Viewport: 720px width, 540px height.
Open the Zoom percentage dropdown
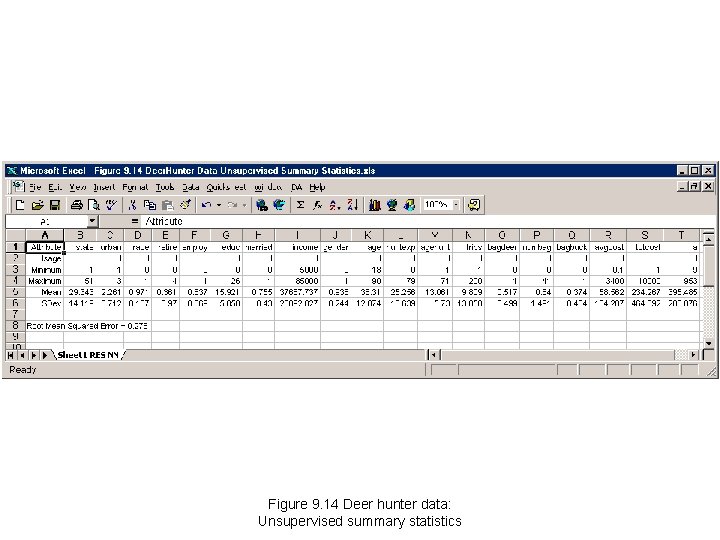coord(456,205)
